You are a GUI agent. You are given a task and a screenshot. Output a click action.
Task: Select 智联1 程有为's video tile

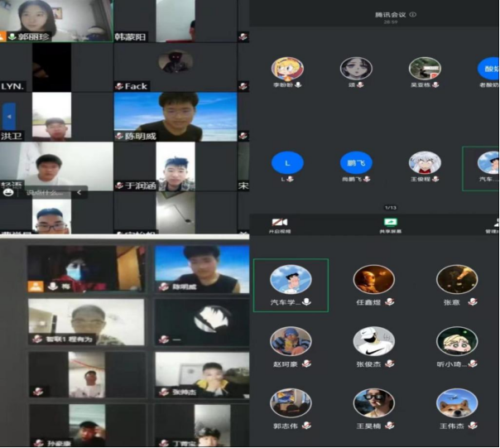pos(86,321)
